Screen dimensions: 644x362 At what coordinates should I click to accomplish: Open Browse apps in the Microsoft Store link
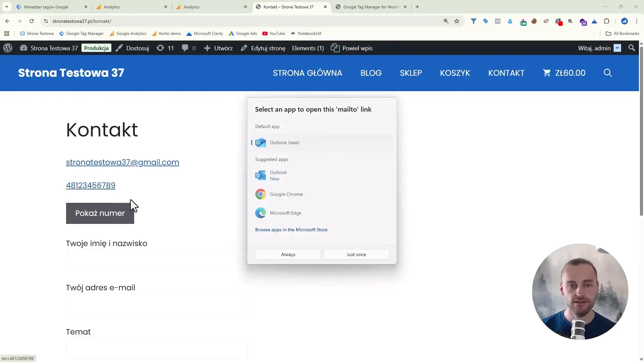tap(291, 230)
